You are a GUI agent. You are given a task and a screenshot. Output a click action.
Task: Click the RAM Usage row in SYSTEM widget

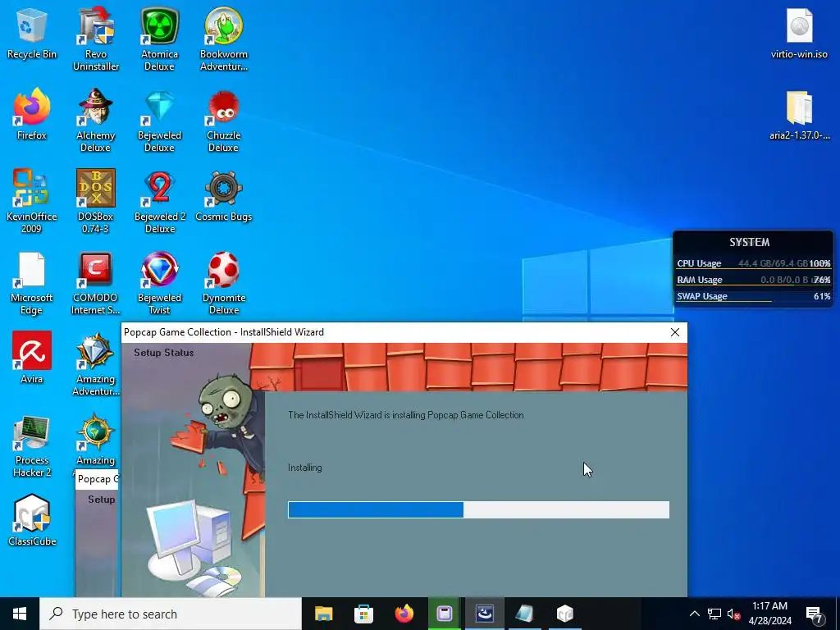coord(753,280)
